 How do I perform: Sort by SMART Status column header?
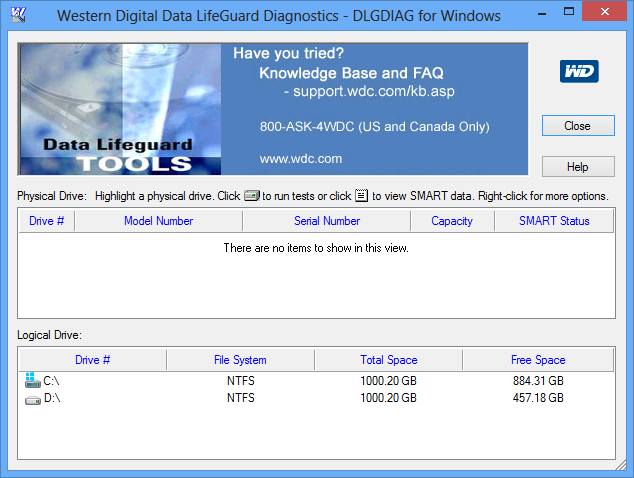(x=554, y=221)
